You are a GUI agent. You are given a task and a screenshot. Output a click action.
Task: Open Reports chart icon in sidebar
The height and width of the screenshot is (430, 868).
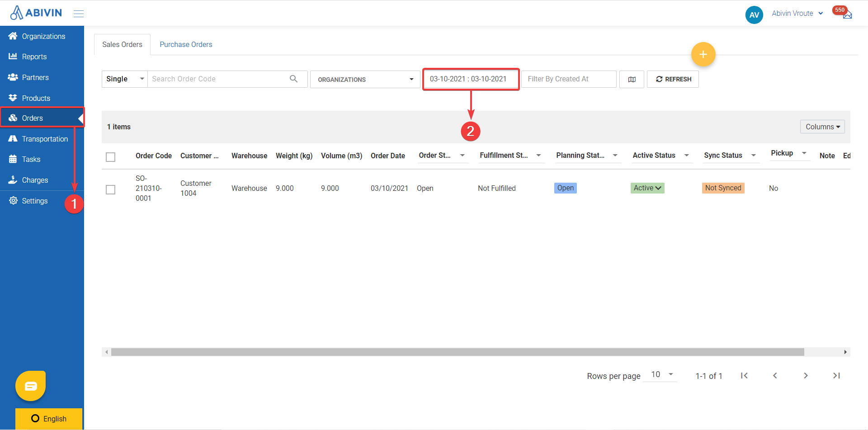point(13,57)
